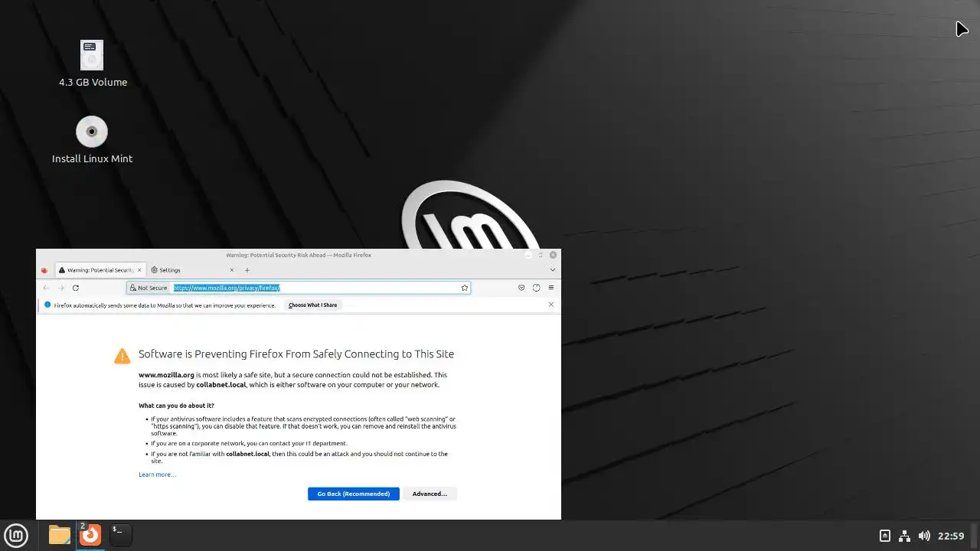980x551 pixels.
Task: Click the blue info icon in notification bar
Action: coord(47,305)
